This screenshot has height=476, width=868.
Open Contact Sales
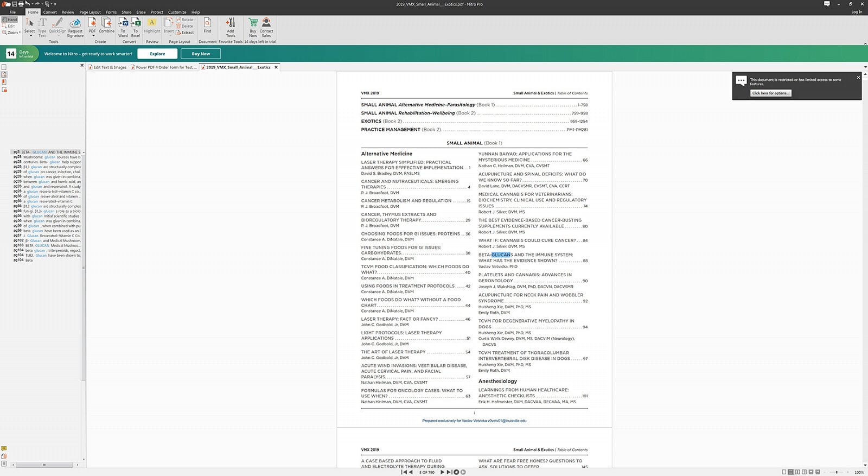coord(266,27)
